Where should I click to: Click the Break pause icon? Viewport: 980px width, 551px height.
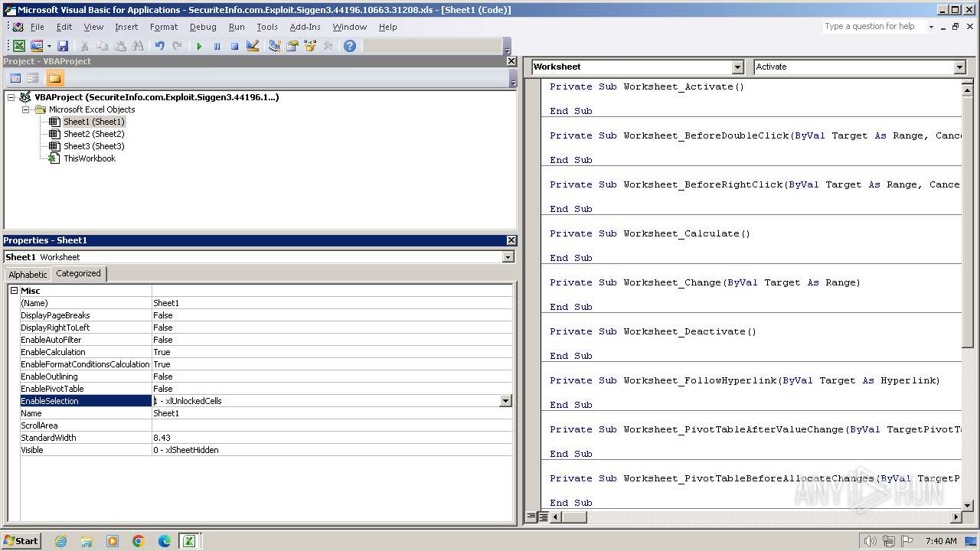[x=217, y=46]
